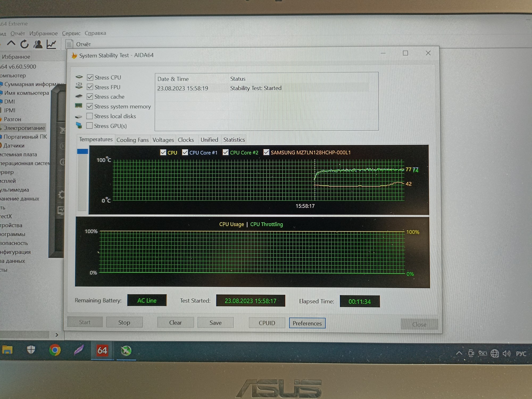This screenshot has height=399, width=532.
Task: Click the GPU monitor icon
Action: [x=79, y=125]
